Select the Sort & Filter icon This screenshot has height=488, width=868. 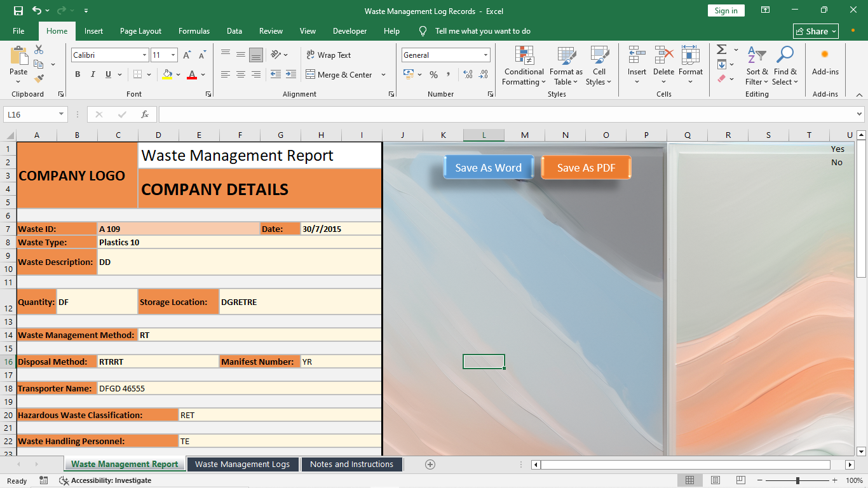(x=756, y=55)
